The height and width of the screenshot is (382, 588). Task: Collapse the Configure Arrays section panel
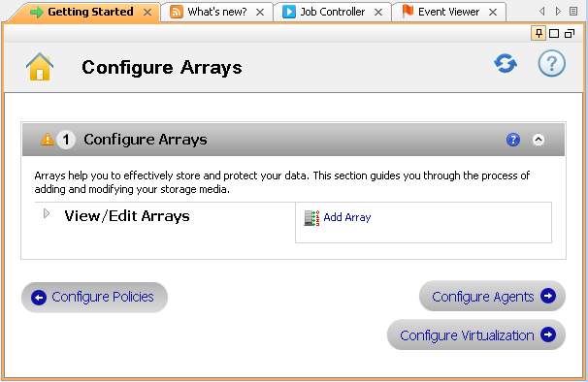pyautogui.click(x=539, y=140)
